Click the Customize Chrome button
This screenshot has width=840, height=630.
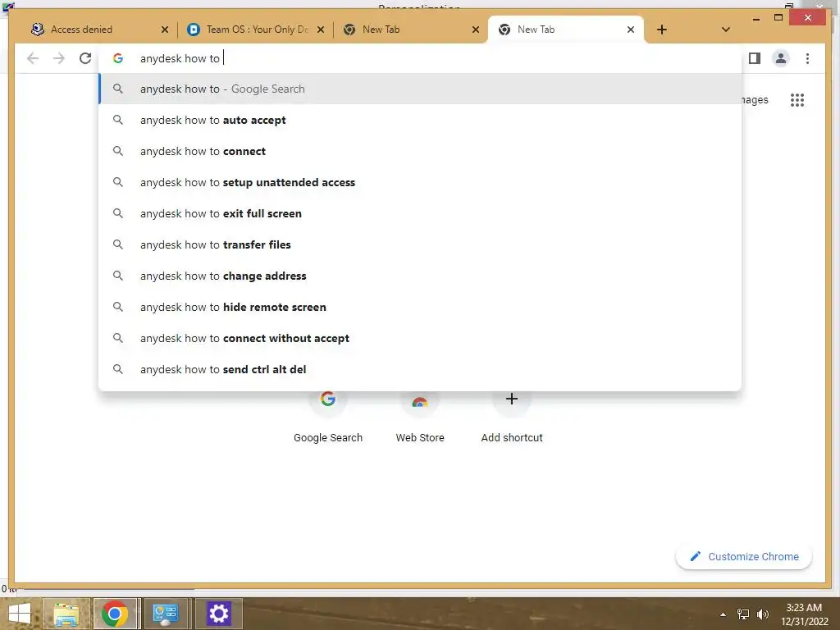point(744,557)
